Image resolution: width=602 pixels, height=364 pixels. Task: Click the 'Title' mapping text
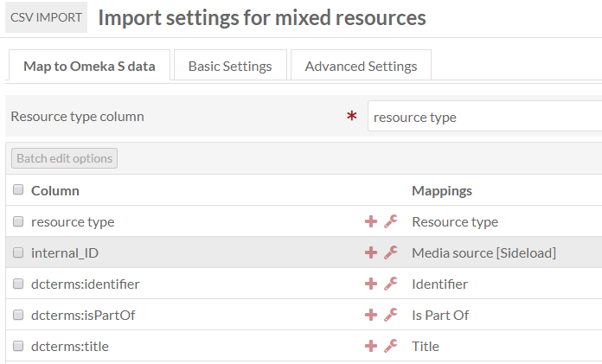(x=426, y=347)
